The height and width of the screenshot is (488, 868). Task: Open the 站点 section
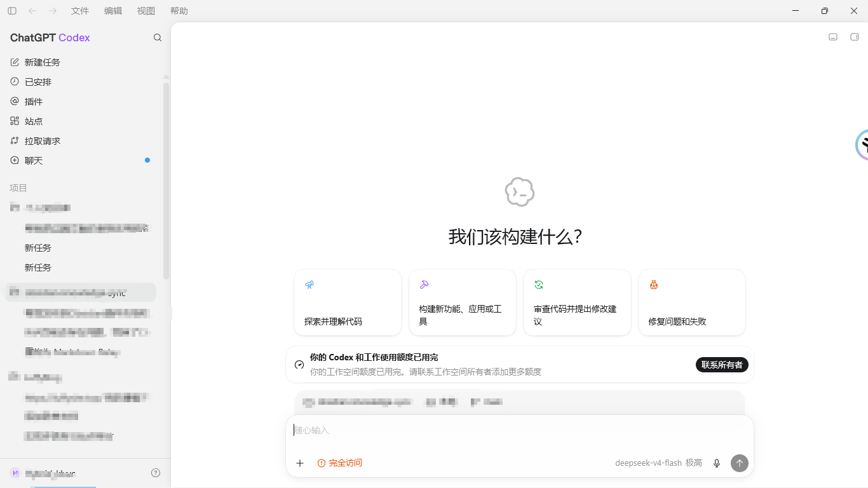[x=81, y=121]
